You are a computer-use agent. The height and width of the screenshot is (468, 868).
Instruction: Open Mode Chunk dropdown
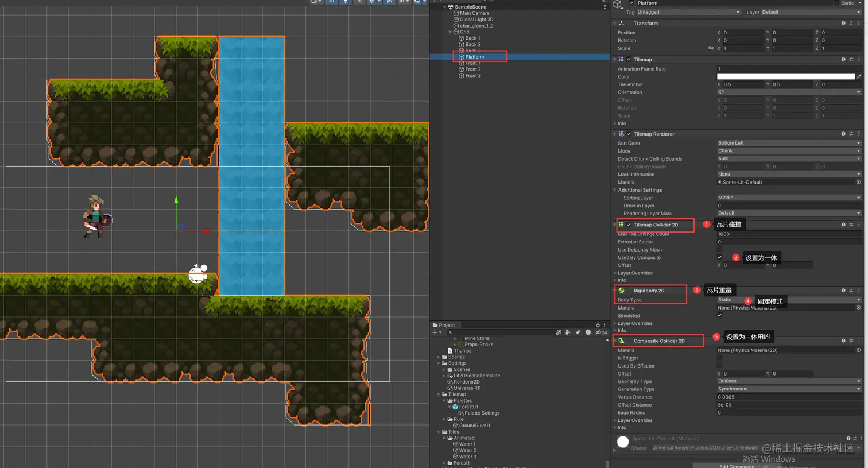[789, 151]
